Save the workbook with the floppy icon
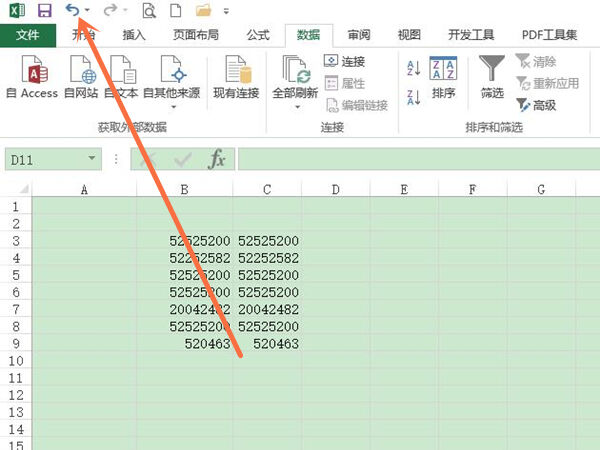This screenshot has width=600, height=450. click(x=45, y=10)
